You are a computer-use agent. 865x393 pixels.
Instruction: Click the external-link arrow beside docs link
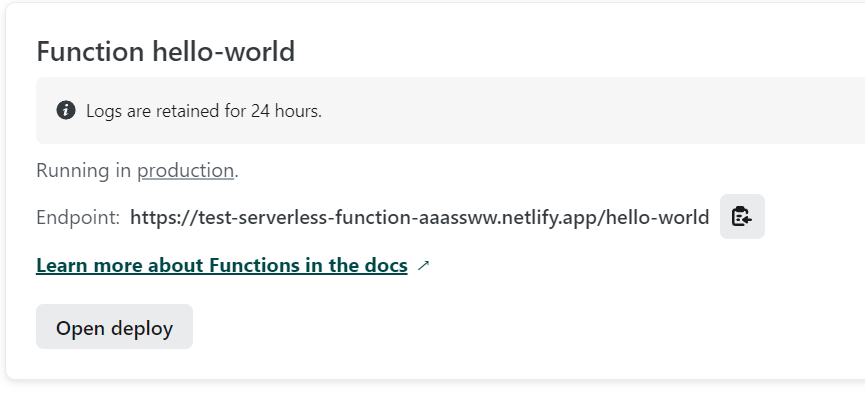pos(423,265)
